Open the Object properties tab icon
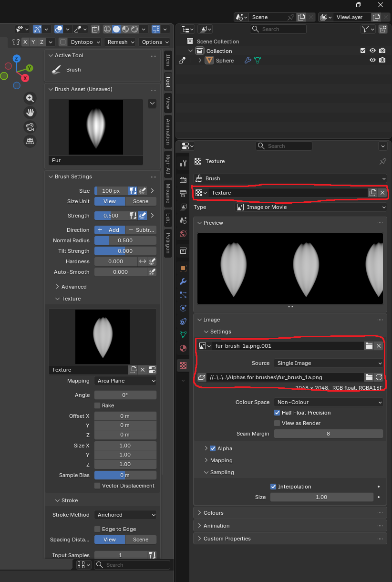This screenshot has height=582, width=392. (183, 268)
